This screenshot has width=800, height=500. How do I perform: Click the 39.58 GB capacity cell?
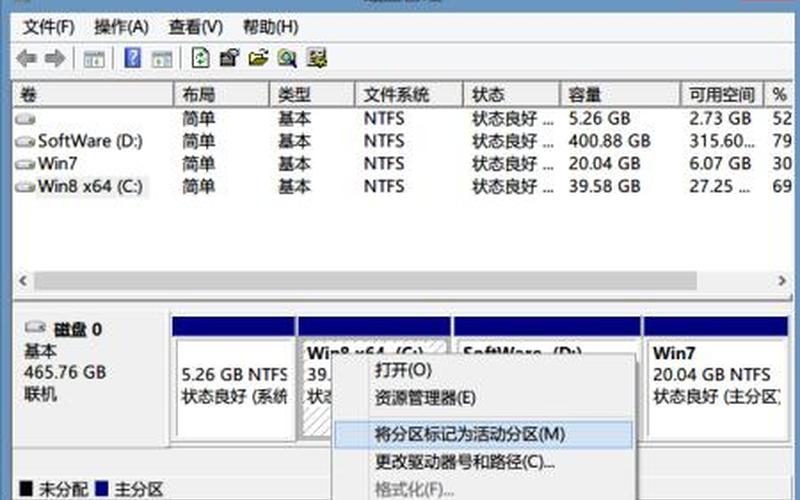click(x=605, y=186)
